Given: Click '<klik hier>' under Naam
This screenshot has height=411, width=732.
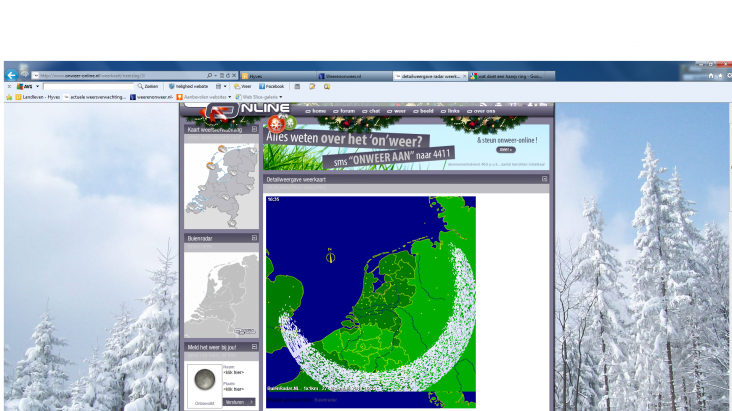Looking at the screenshot, I should (x=233, y=373).
